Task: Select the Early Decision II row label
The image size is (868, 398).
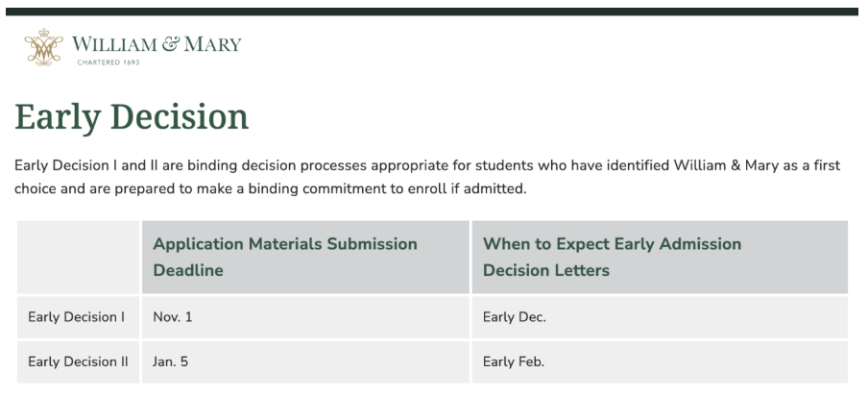Action: [x=78, y=362]
